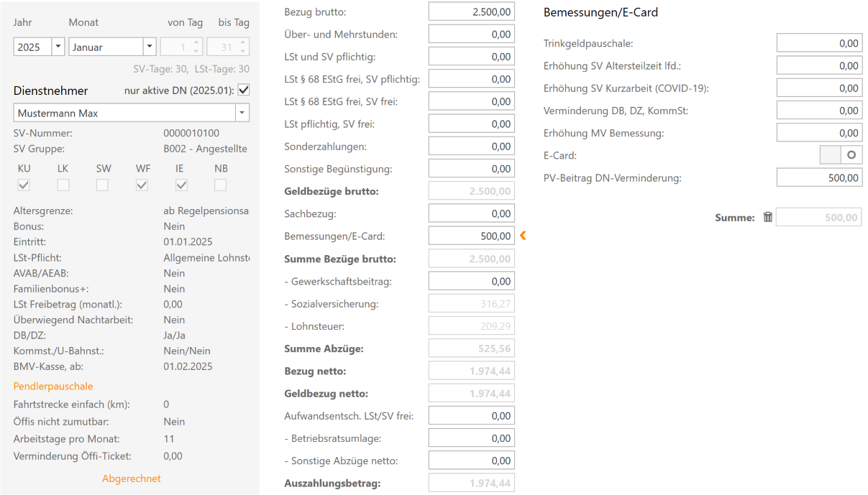
Task: Focus the PV-Beitrag DN-Verminderung field
Action: tap(819, 177)
